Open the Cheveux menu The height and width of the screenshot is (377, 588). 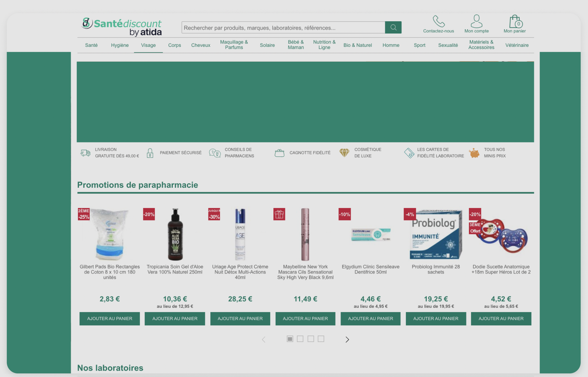click(201, 45)
